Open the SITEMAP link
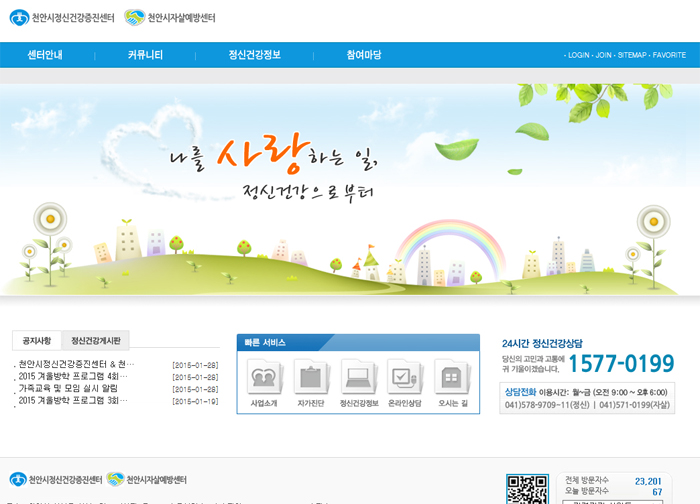700x504 pixels. point(632,56)
